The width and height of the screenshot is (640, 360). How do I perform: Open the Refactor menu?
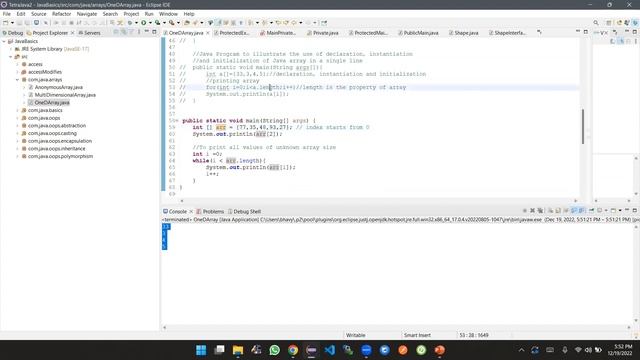[x=62, y=14]
